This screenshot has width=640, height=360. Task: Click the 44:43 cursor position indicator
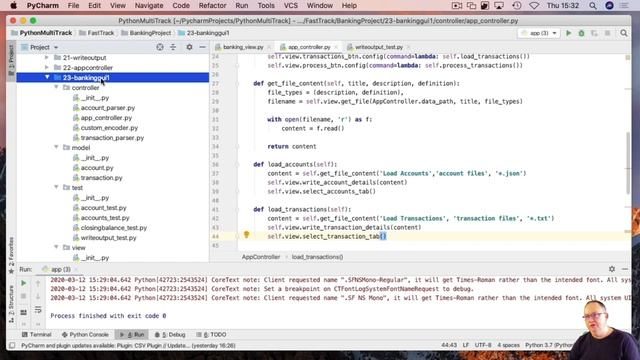tap(449, 345)
